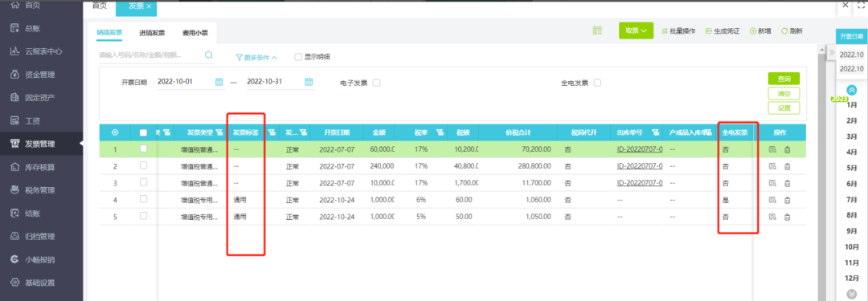The image size is (868, 301).
Task: Open calendar for end date 2022-10-31
Action: (x=309, y=82)
